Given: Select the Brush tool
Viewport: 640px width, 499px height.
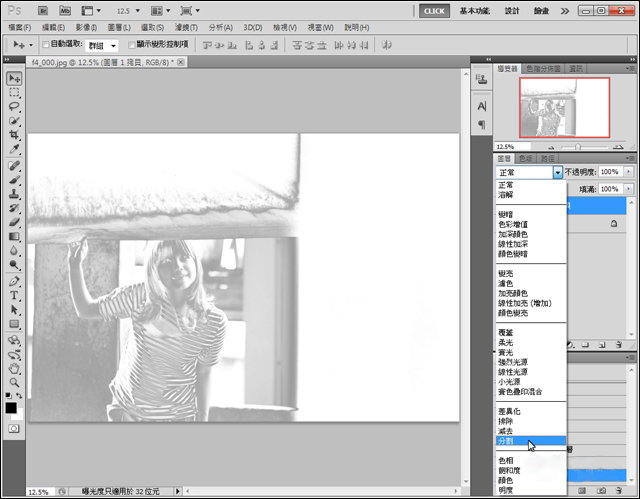Looking at the screenshot, I should pyautogui.click(x=14, y=180).
